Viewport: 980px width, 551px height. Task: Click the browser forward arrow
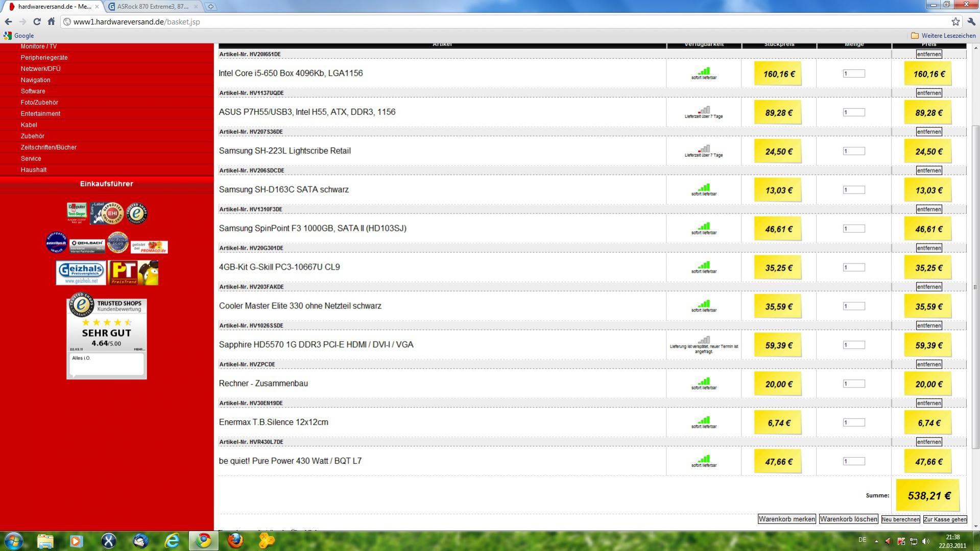(22, 21)
